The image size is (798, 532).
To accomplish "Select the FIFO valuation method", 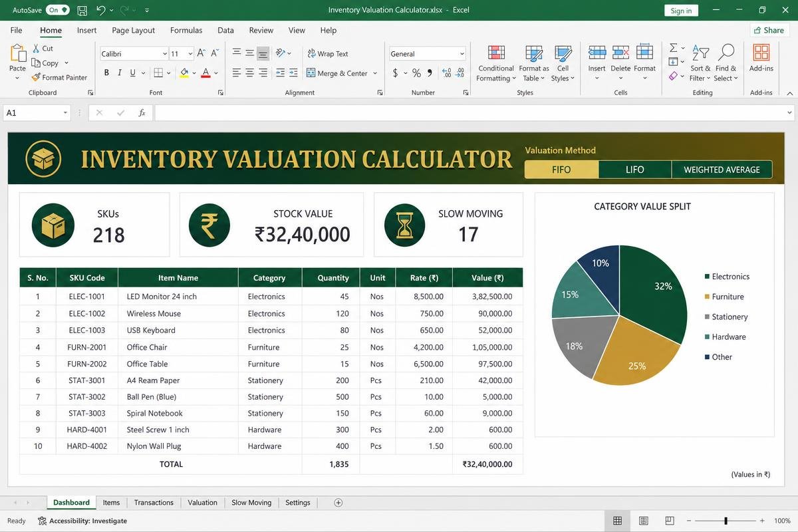I will tap(561, 170).
